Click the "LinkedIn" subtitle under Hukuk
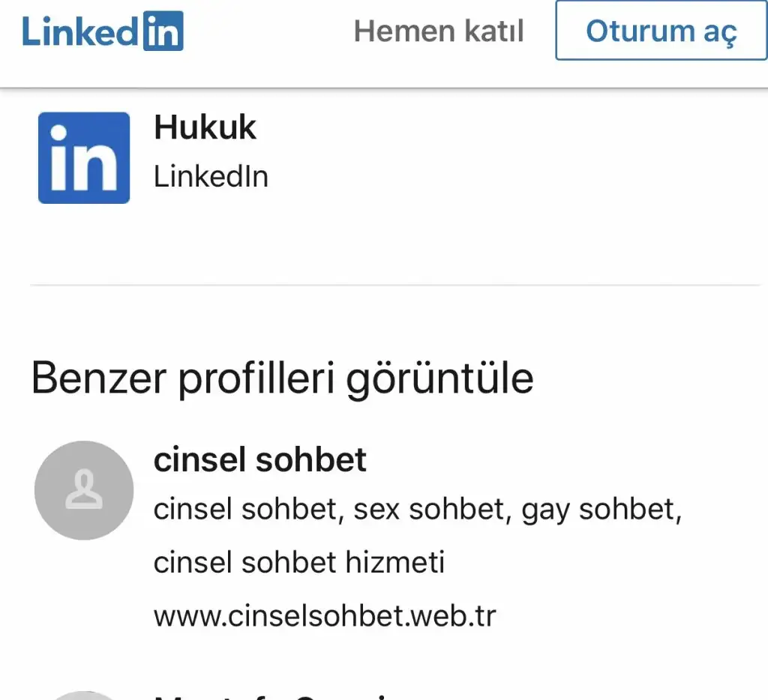Viewport: 768px width, 700px height. 211,177
